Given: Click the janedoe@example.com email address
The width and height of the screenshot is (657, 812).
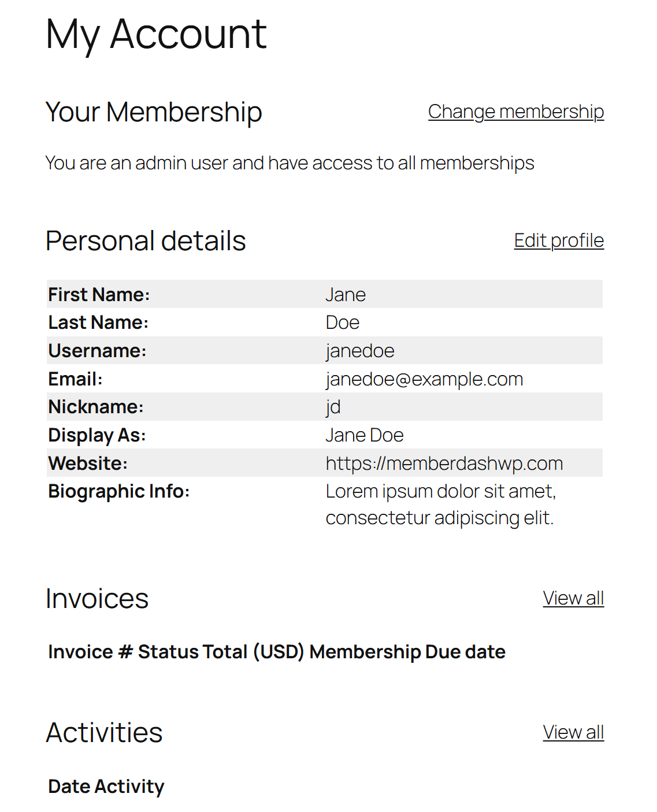Looking at the screenshot, I should [x=424, y=379].
